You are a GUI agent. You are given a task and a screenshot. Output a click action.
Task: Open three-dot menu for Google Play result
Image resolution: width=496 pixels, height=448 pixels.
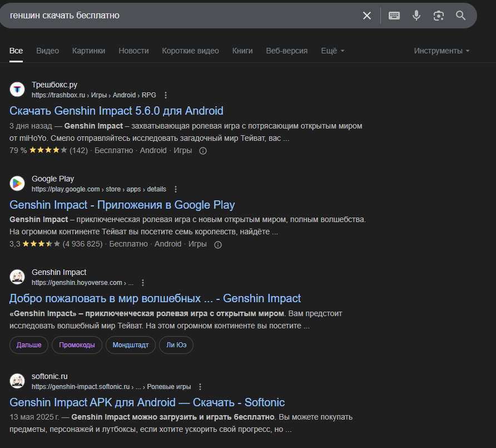pyautogui.click(x=176, y=189)
